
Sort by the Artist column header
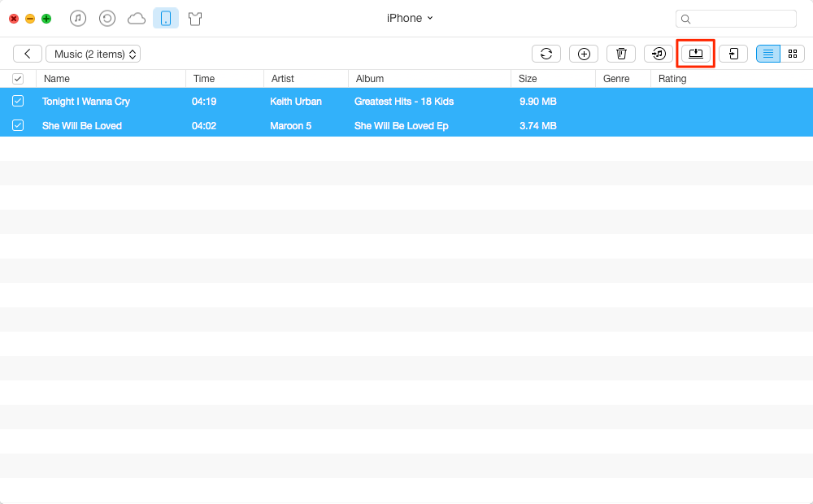tap(307, 79)
